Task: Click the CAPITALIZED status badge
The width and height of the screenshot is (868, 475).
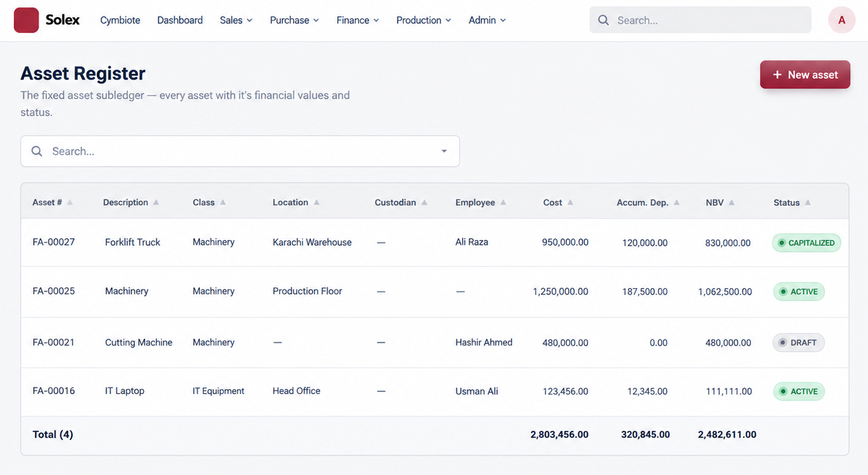Action: pos(807,242)
